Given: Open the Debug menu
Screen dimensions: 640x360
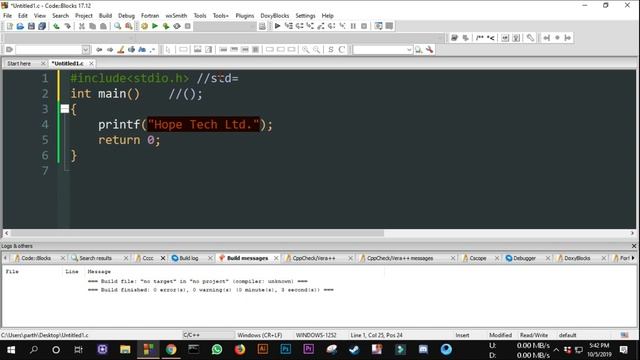Looking at the screenshot, I should [x=126, y=16].
